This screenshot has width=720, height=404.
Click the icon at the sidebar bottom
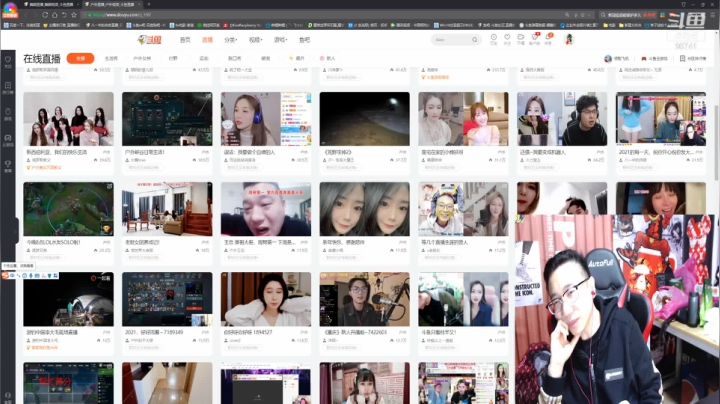(8, 396)
